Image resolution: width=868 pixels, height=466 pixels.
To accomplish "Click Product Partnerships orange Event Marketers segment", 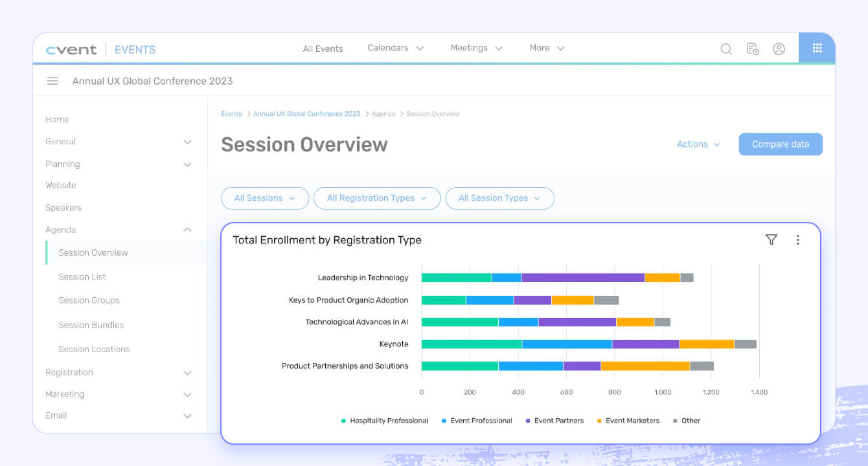I will 645,366.
